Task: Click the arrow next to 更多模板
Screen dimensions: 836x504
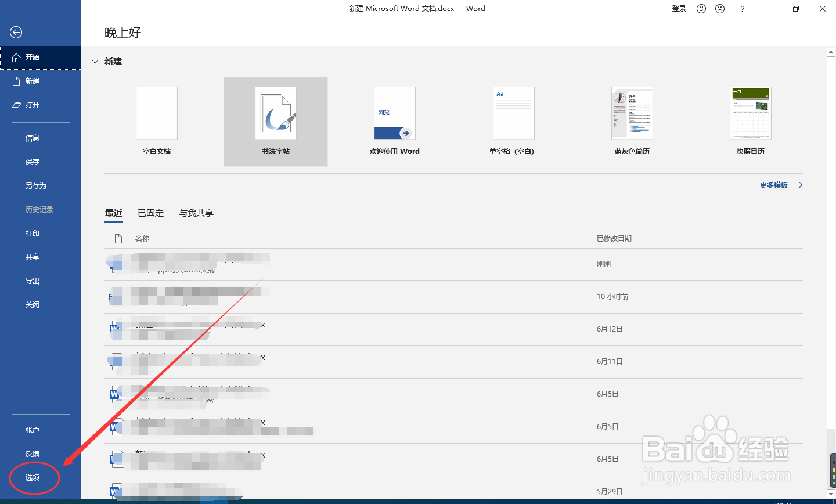Action: 798,185
